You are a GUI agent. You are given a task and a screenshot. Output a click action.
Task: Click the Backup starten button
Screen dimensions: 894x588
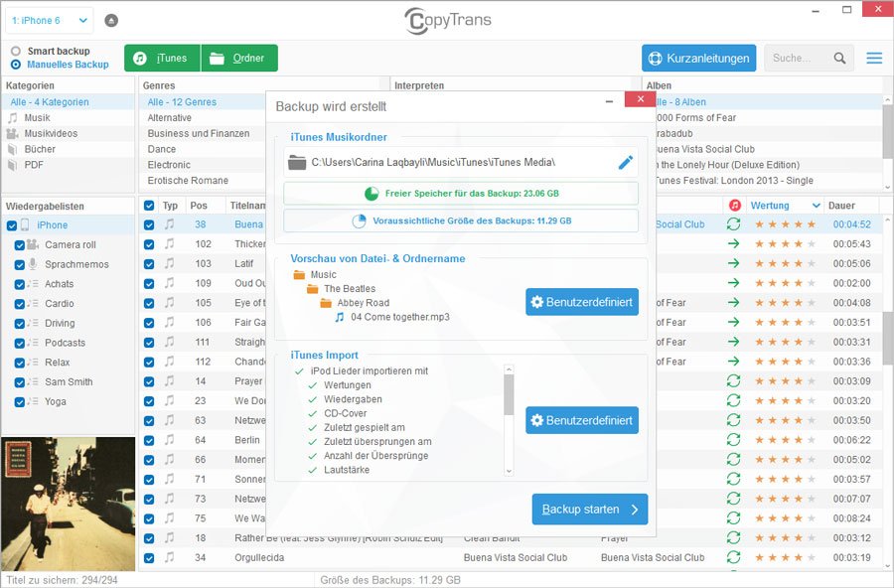(x=589, y=510)
